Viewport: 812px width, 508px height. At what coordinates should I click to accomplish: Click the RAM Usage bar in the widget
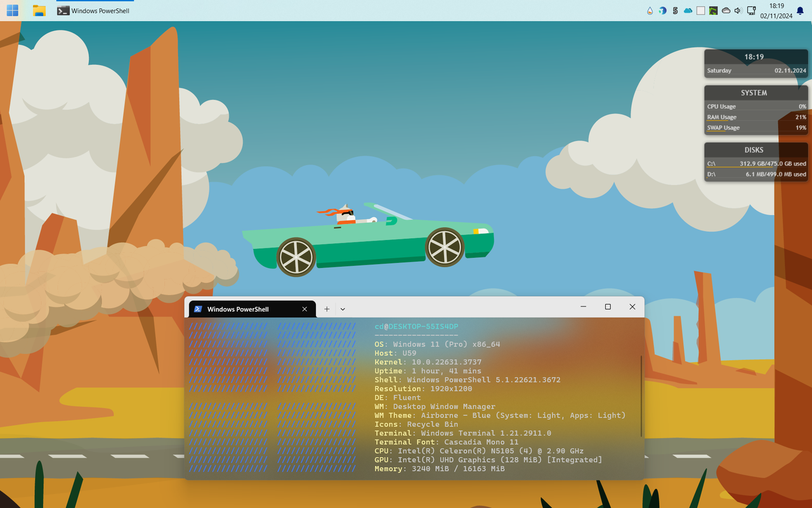coord(756,117)
